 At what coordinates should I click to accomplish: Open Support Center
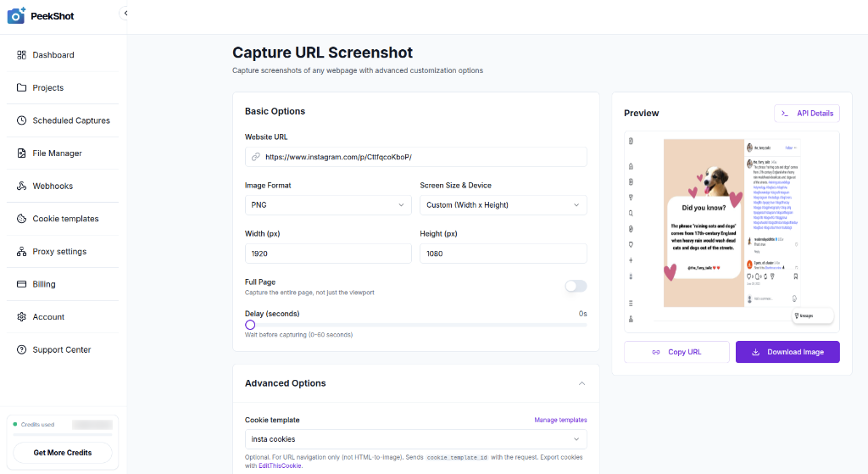coord(63,349)
